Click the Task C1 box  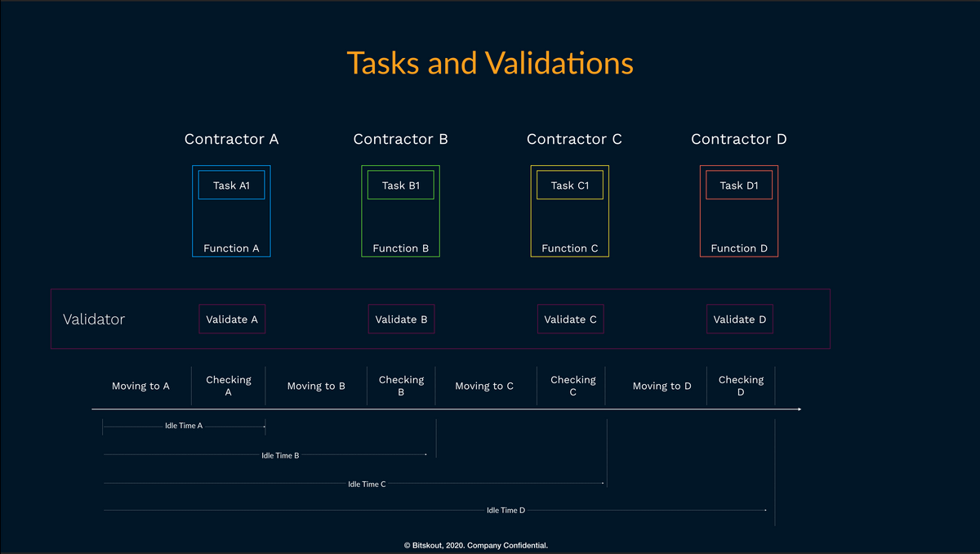569,185
